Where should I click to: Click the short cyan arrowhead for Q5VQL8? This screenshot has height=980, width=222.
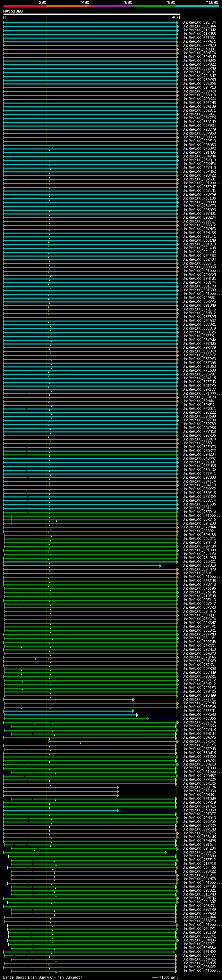coord(161,566)
